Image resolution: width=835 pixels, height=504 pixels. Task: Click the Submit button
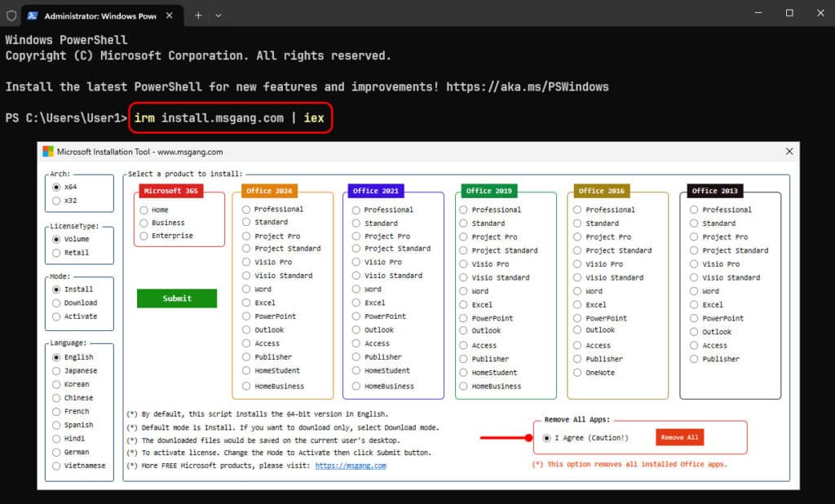tap(177, 298)
